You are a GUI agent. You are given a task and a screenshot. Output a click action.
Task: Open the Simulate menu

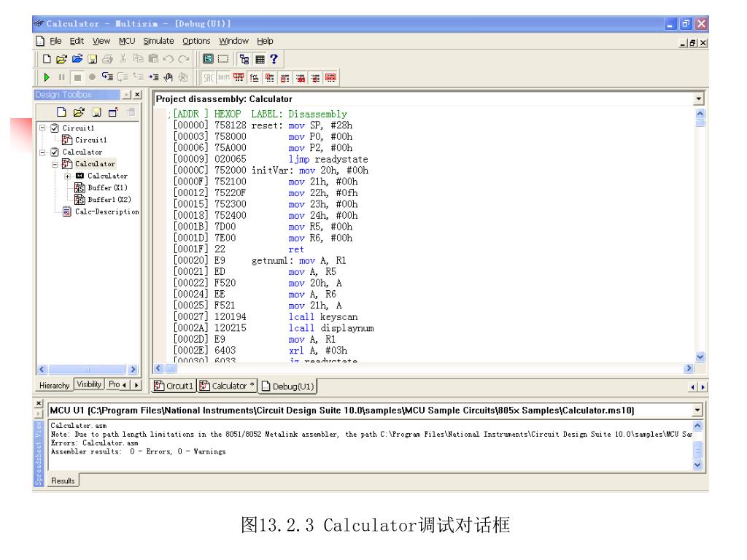click(158, 41)
